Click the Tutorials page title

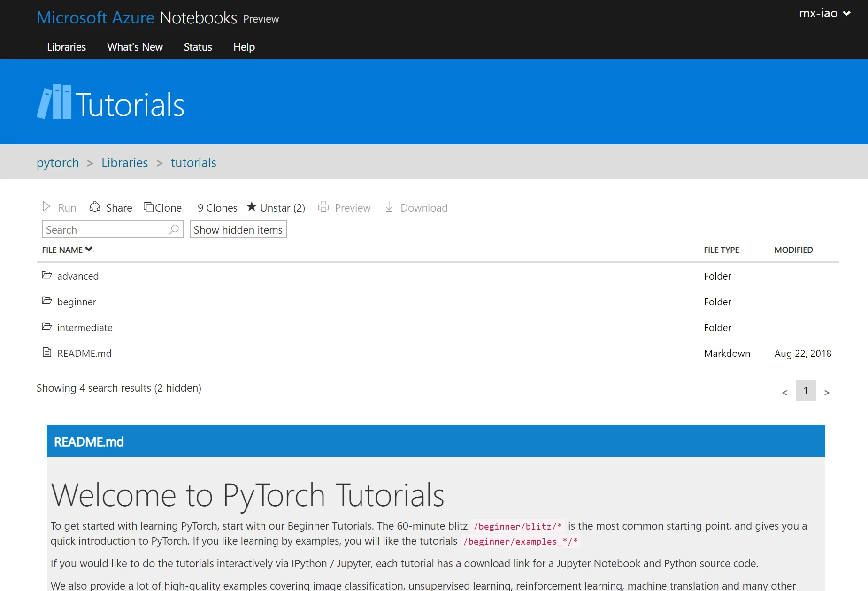pyautogui.click(x=130, y=104)
